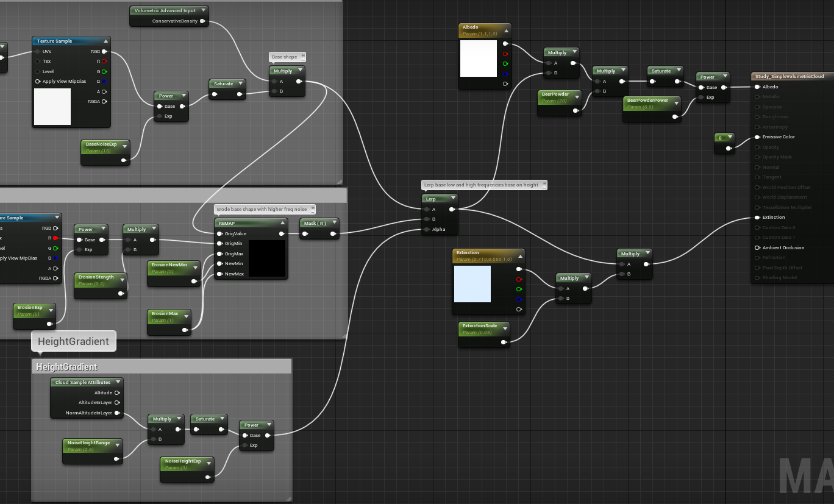
Task: Click the Apply View MipBias pin on top Texture Sample
Action: [38, 81]
